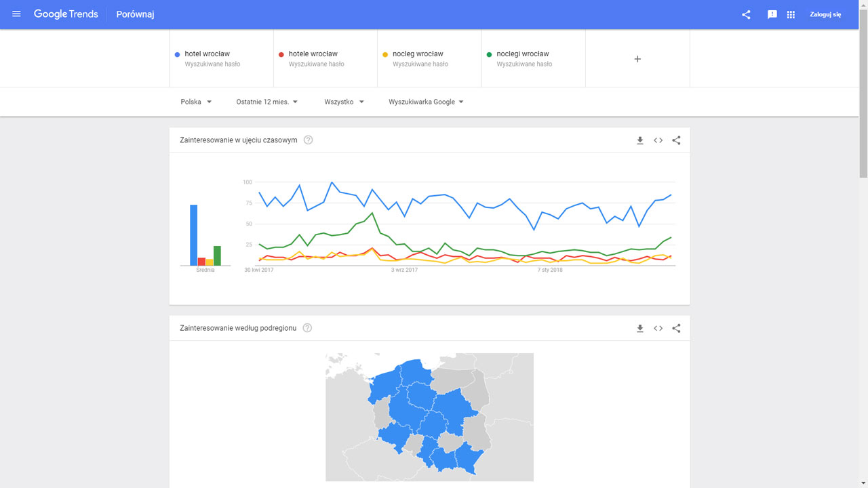Share the interest over time chart

676,140
